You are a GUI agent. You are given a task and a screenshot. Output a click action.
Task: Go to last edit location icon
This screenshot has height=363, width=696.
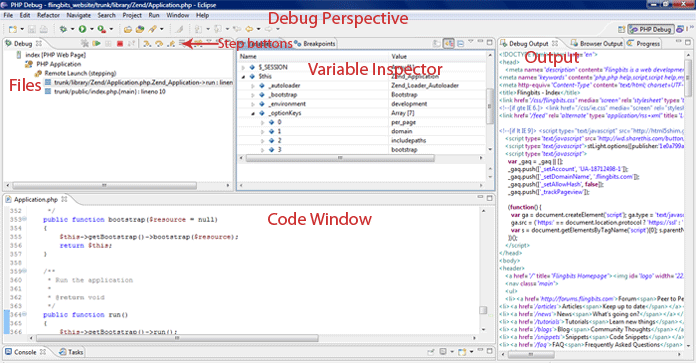237,29
